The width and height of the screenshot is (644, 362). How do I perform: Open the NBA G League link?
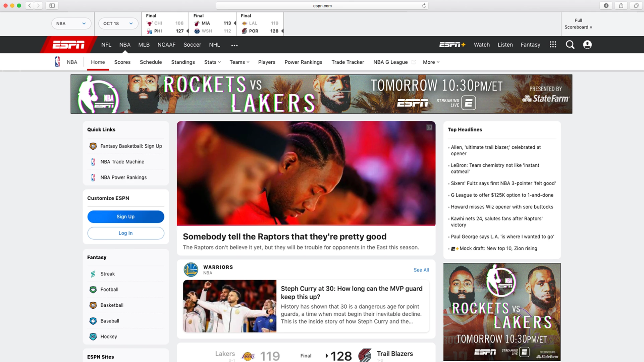pos(390,62)
